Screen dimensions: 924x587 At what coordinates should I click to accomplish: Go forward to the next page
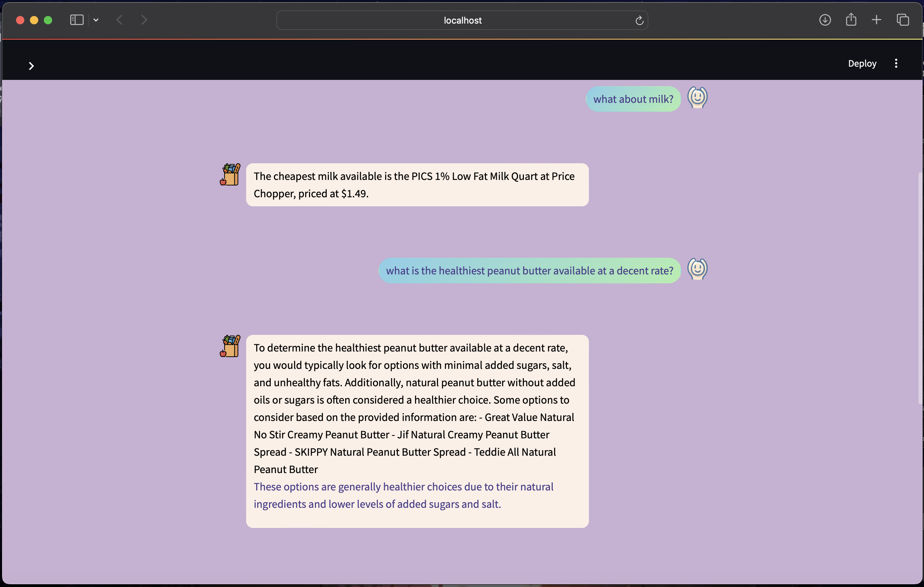click(144, 20)
